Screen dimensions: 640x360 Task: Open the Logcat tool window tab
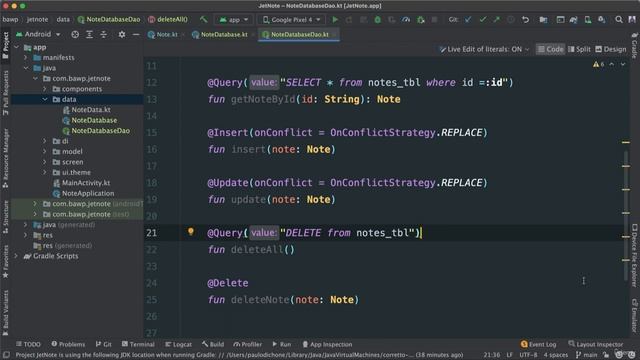178,344
